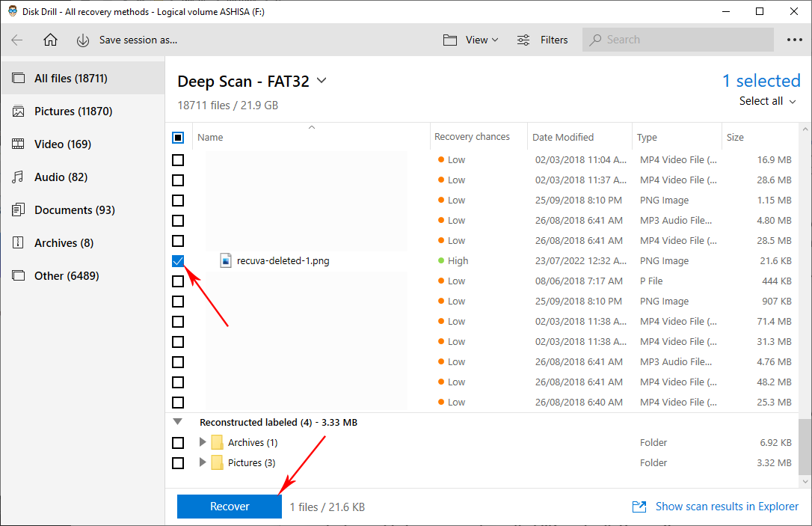Collapse the Reconstructed labeled group
Viewport: 812px width, 526px height.
coord(178,422)
